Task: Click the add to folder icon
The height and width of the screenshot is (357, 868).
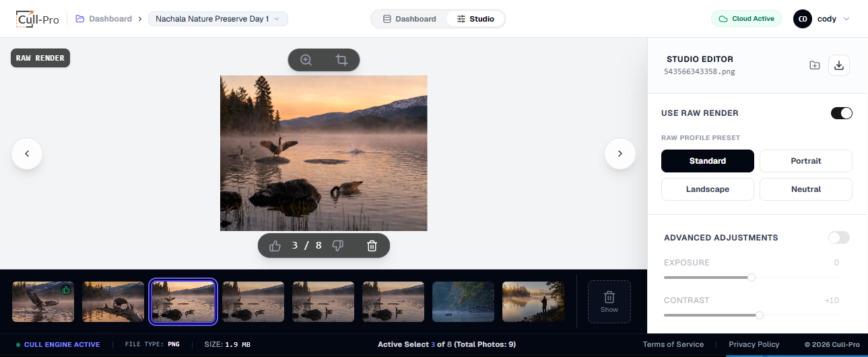Action: click(815, 65)
